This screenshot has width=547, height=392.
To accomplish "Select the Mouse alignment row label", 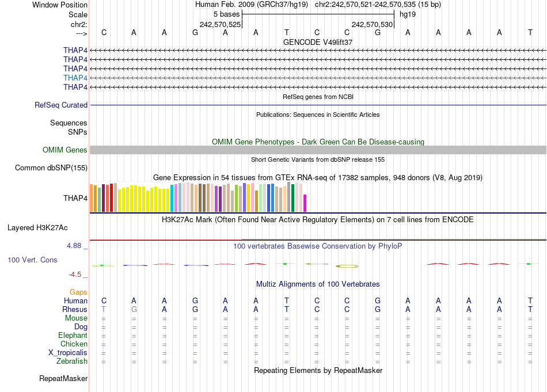I will (x=77, y=318).
